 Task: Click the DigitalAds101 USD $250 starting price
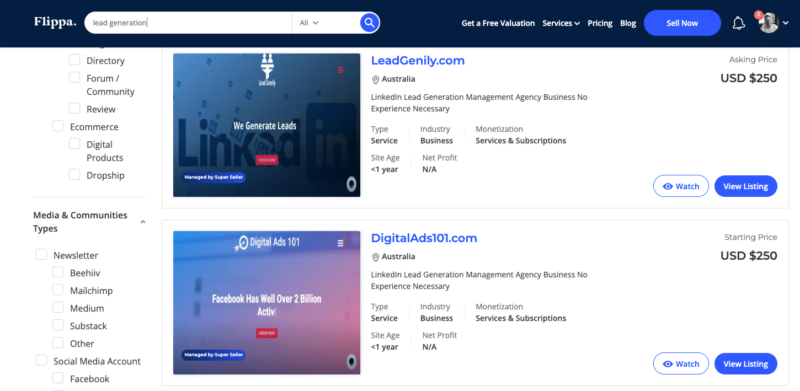[748, 256]
